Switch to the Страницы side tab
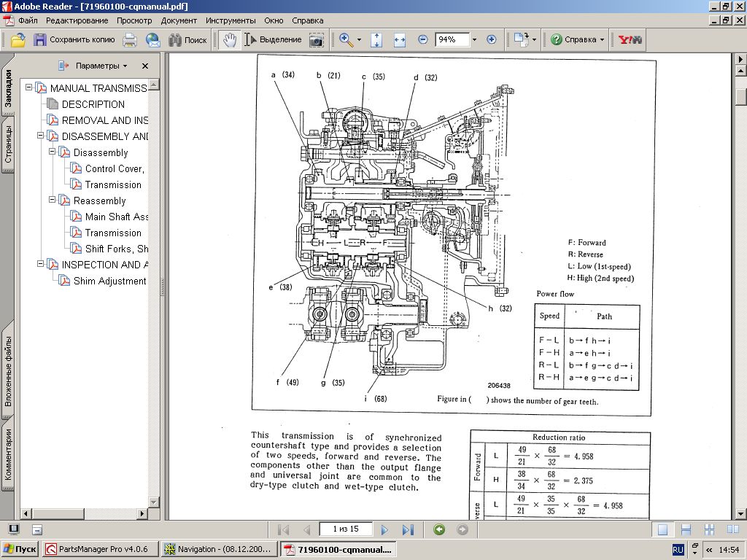Image resolution: width=747 pixels, height=560 pixels. [x=7, y=144]
